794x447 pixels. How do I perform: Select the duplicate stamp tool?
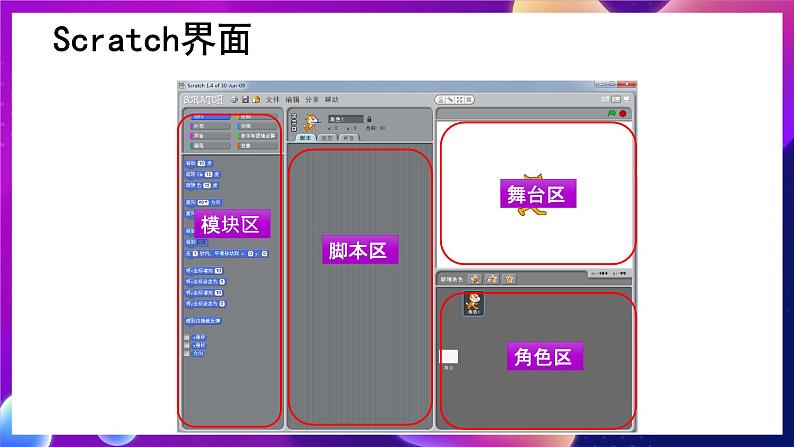coord(441,100)
